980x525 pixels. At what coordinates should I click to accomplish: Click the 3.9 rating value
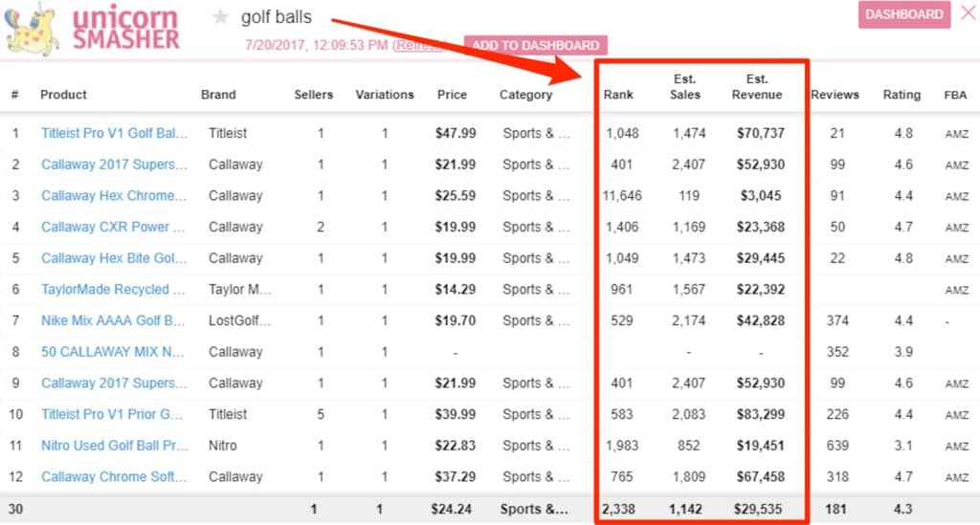903,352
